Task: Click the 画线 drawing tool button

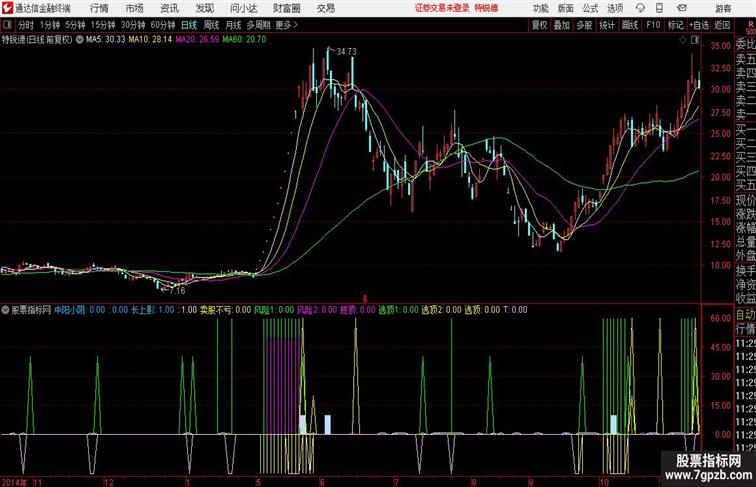Action: click(x=630, y=25)
